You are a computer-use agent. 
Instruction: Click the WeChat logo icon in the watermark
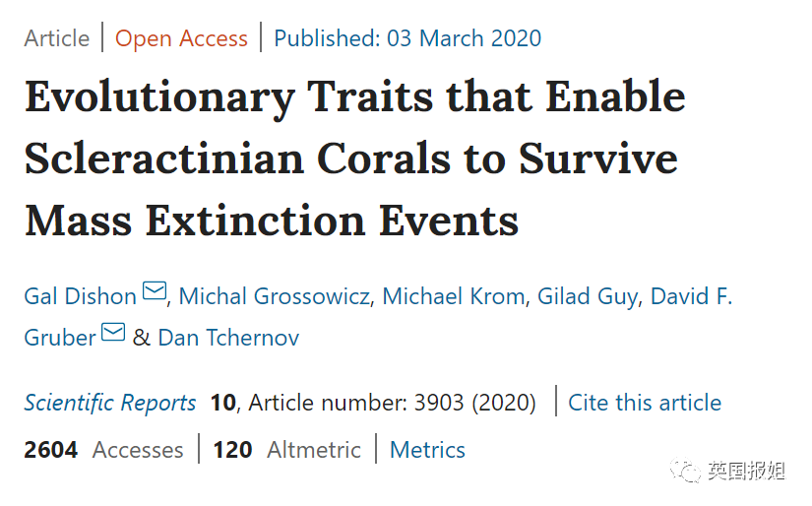click(686, 472)
